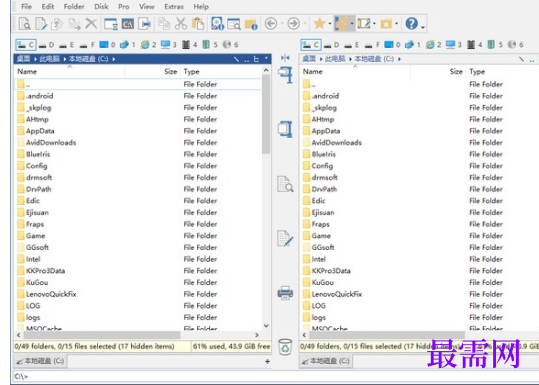Click left pane horizontal scrollbar thumb
Image resolution: width=539 pixels, height=385 pixels.
point(101,335)
